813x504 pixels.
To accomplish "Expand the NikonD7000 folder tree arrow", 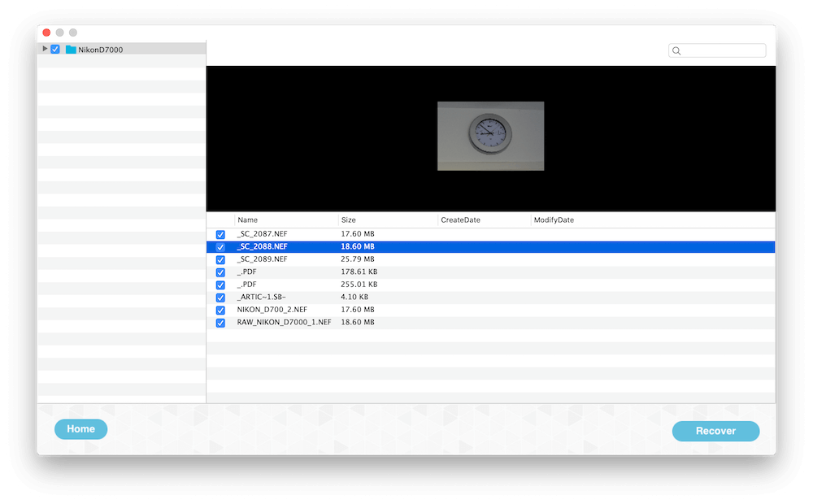I will pyautogui.click(x=45, y=49).
